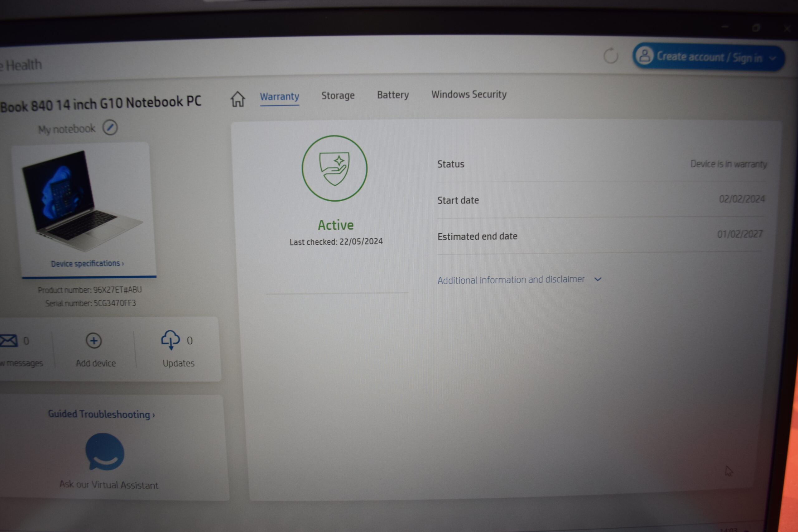Click the My notebook label
This screenshot has height=532, width=798.
click(x=67, y=129)
